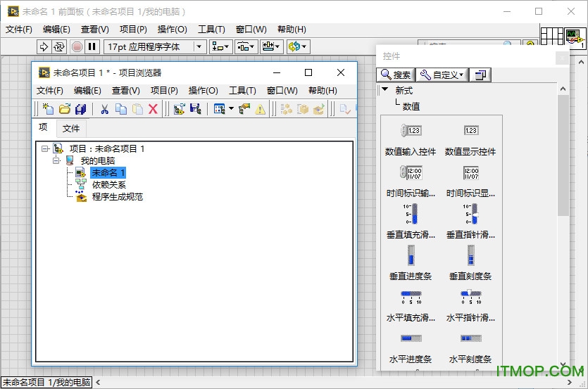588x389 pixels.
Task: Click the Abort Execution stop button
Action: click(x=77, y=47)
